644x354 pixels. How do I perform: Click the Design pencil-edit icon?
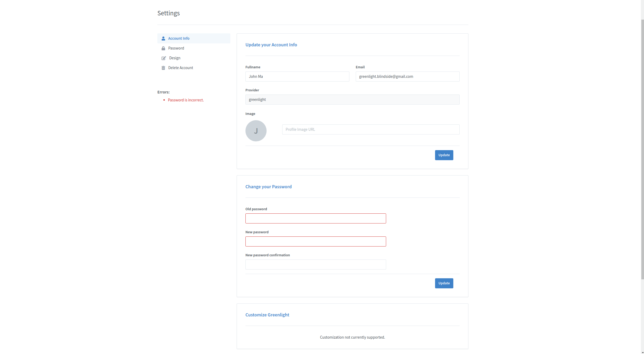pos(164,58)
